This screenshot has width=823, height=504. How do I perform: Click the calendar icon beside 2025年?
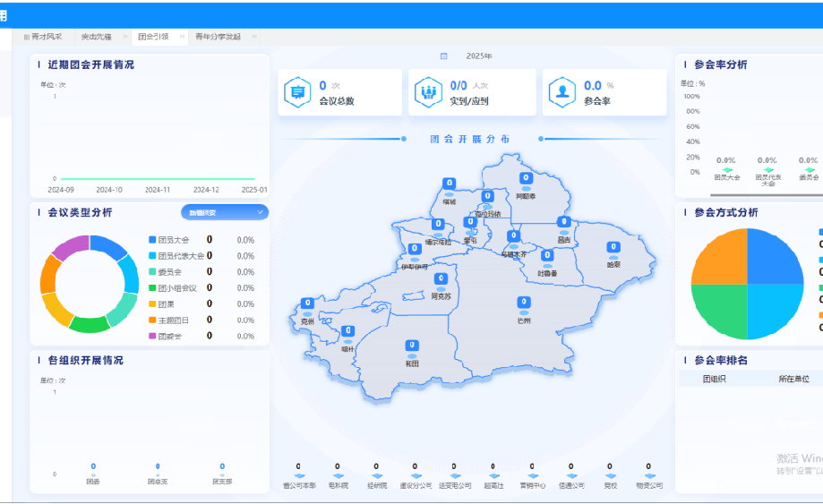443,56
